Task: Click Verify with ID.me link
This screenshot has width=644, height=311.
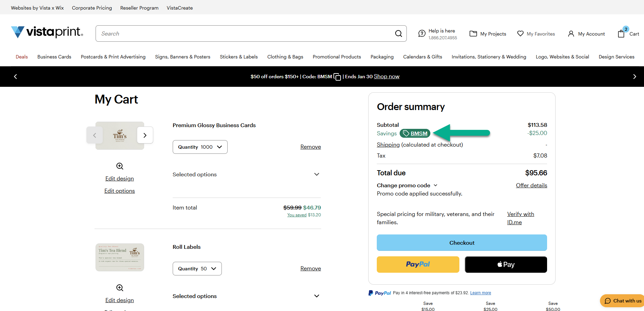Action: [520, 218]
